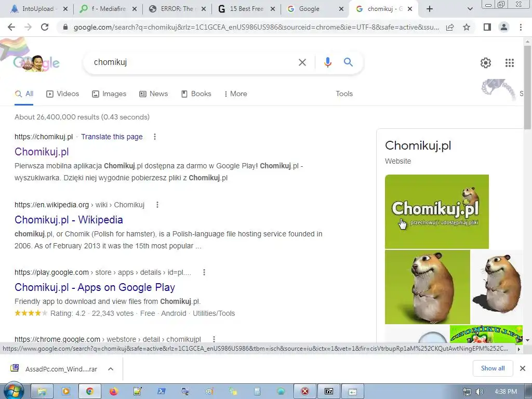The width and height of the screenshot is (532, 399).
Task: Open Chrome three-dot menu
Action: pos(521,27)
